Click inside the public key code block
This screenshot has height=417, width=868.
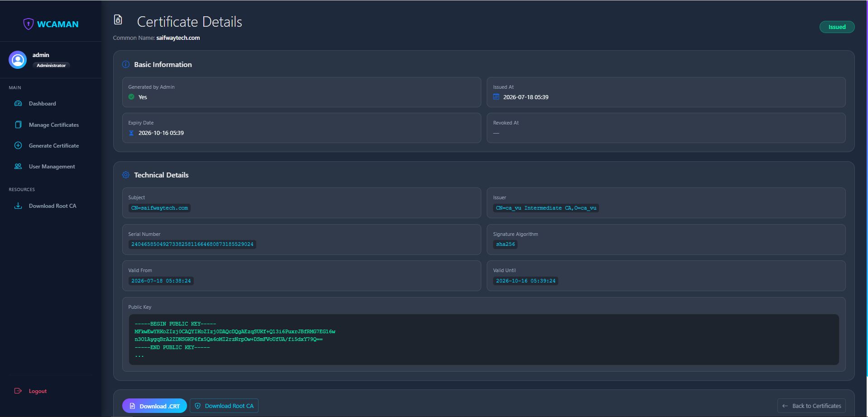click(484, 340)
